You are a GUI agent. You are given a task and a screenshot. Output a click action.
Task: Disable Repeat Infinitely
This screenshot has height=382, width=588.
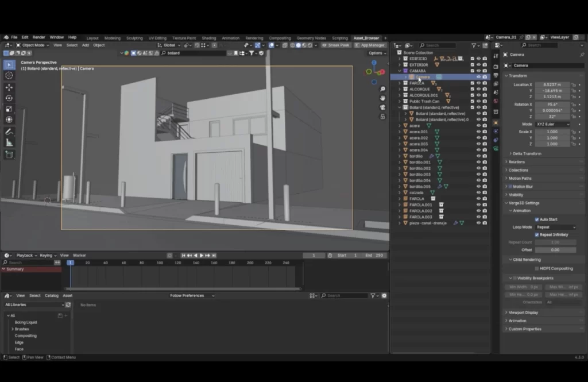[537, 234]
